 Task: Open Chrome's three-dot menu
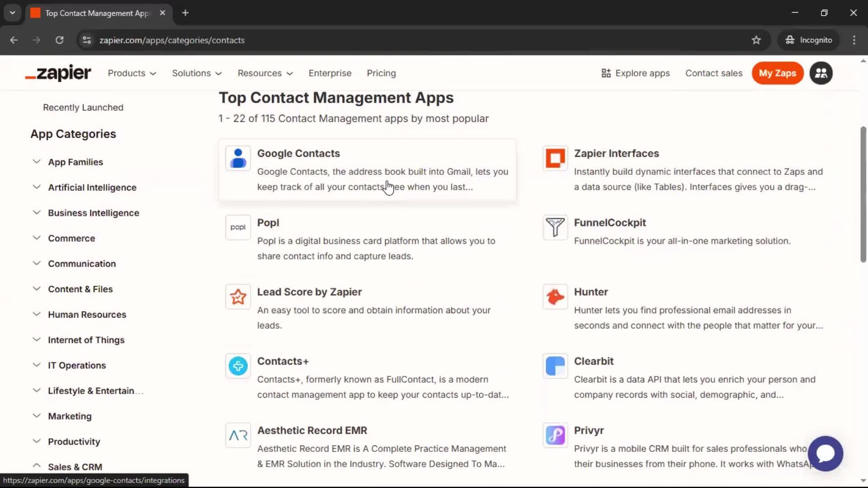854,40
